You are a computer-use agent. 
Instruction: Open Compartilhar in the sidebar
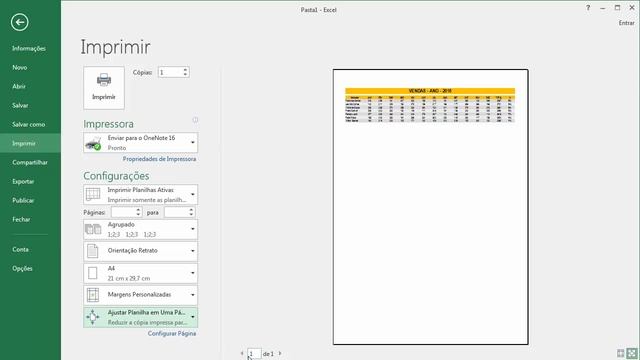tap(30, 162)
